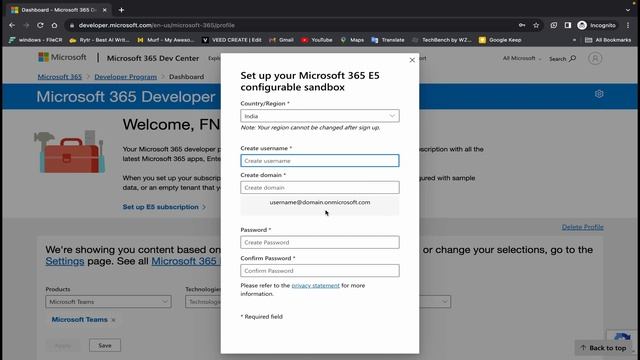
Task: Click the browser back arrow
Action: [12, 25]
